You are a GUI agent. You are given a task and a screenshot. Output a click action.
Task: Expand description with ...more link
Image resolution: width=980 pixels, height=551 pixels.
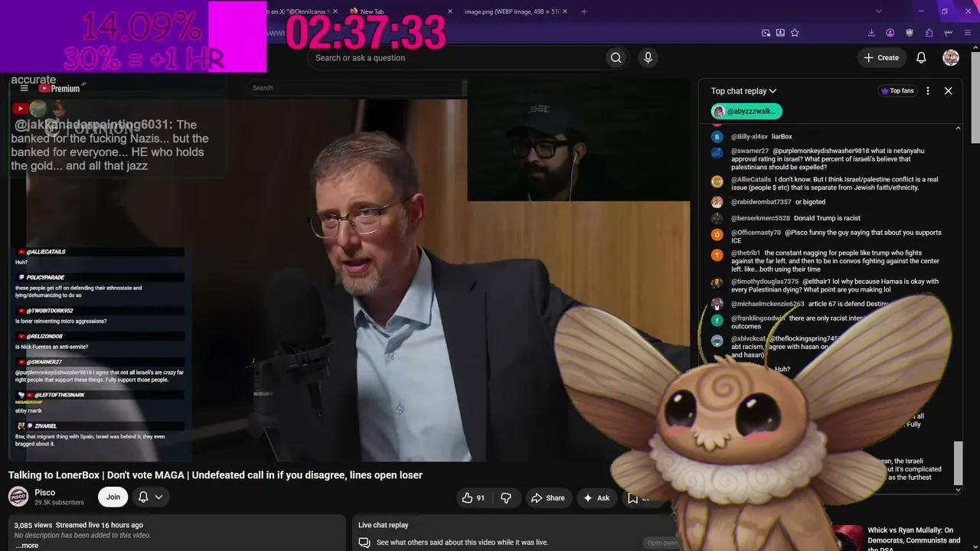[x=27, y=546]
